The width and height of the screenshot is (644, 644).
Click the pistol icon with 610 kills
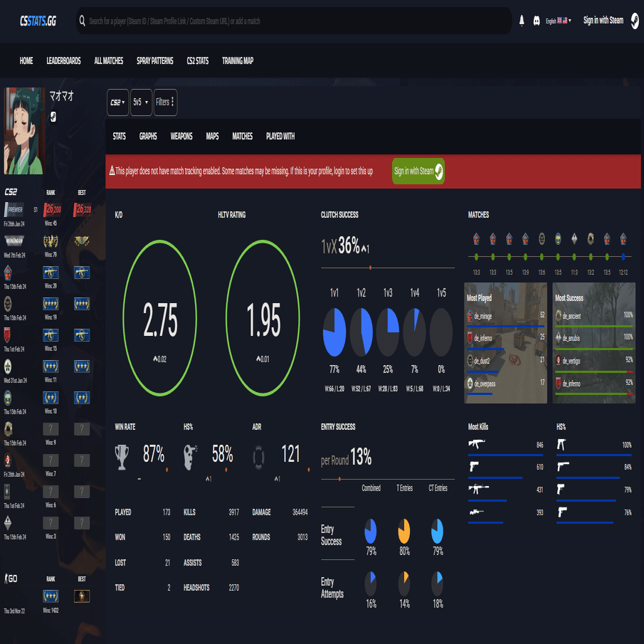(474, 467)
